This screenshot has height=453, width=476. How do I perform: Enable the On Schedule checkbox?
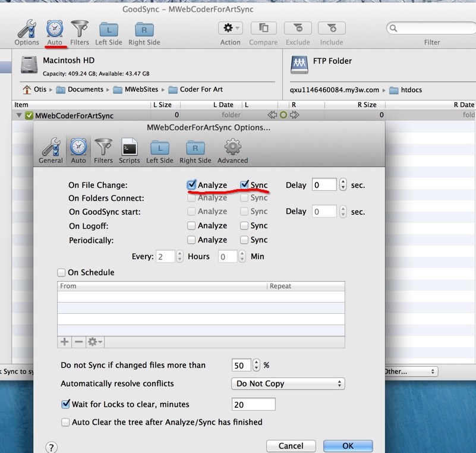pos(61,272)
